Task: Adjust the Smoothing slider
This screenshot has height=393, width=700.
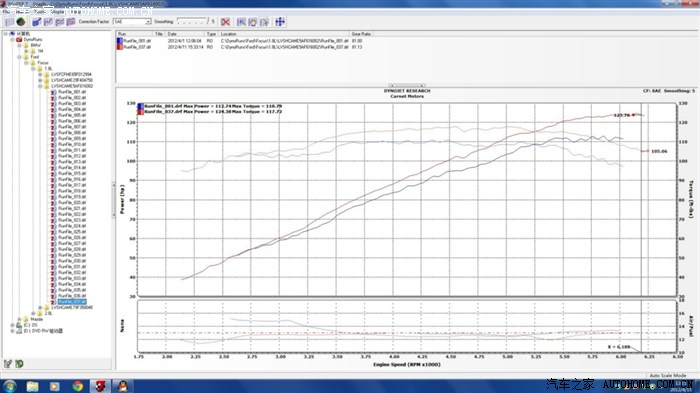Action: click(191, 21)
